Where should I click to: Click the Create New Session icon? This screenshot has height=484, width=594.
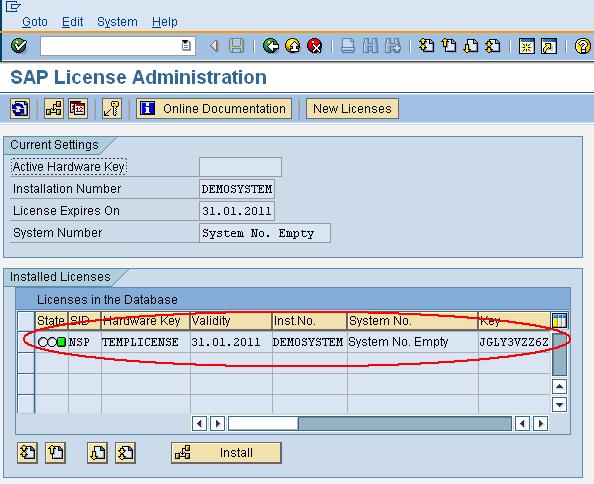click(x=527, y=46)
